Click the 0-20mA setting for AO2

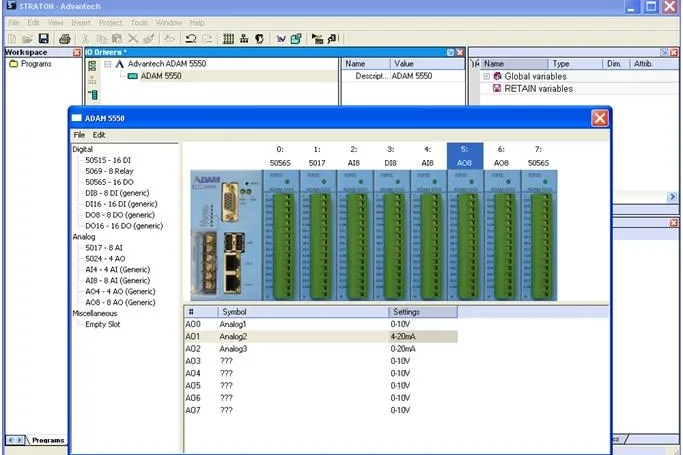click(x=423, y=349)
